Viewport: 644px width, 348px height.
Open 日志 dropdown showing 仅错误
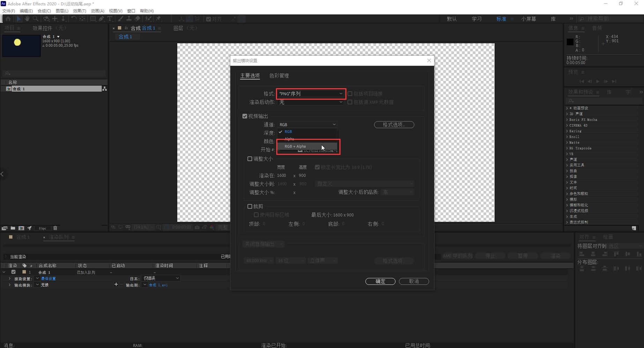[x=160, y=278]
